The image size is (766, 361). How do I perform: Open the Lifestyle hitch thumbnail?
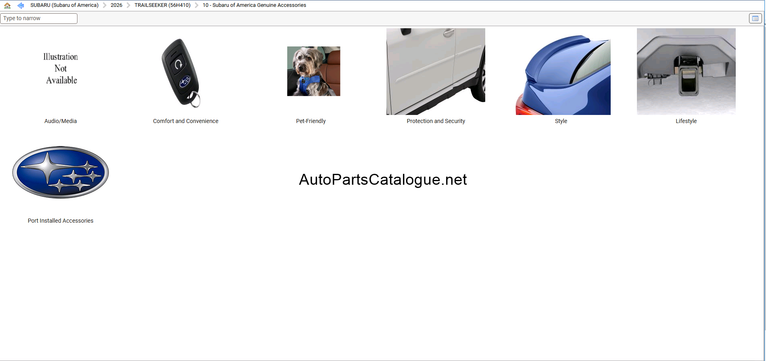(x=686, y=71)
